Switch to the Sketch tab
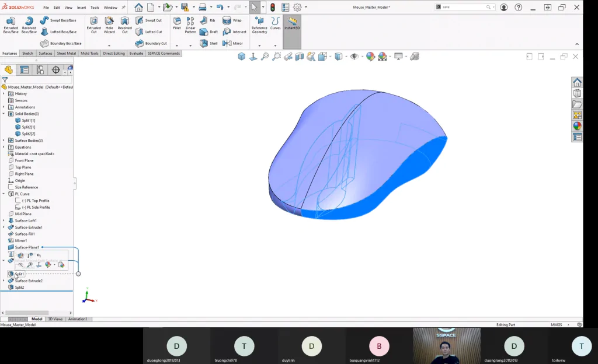 (27, 53)
